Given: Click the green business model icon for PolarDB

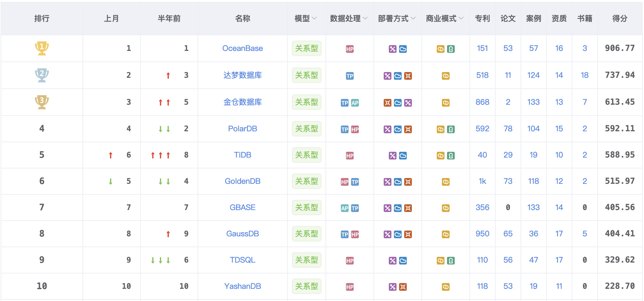Looking at the screenshot, I should tap(451, 129).
